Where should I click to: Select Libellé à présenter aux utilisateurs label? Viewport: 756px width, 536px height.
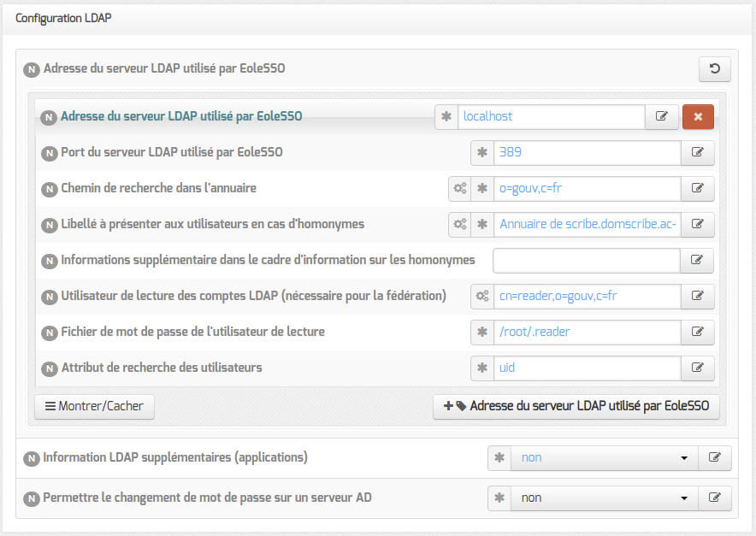point(213,224)
